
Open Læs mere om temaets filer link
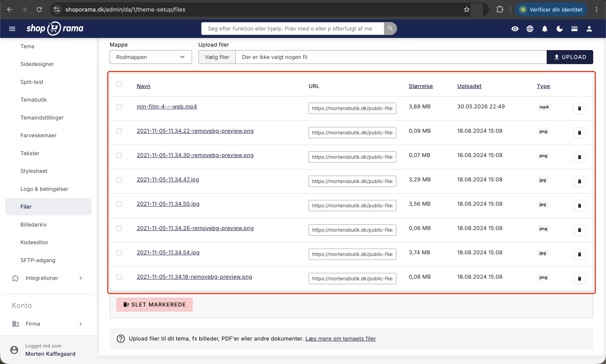340,338
